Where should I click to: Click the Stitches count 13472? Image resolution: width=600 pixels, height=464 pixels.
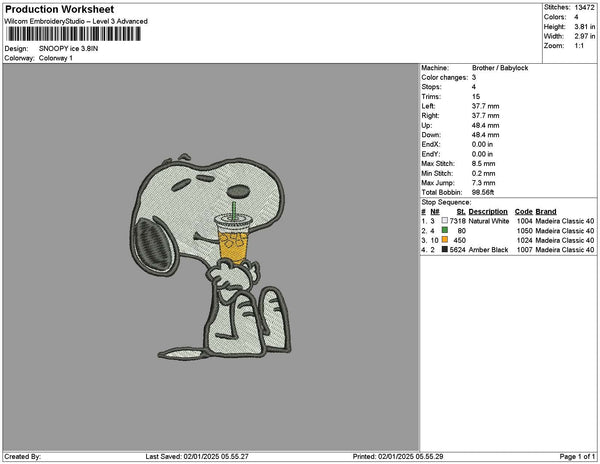584,7
